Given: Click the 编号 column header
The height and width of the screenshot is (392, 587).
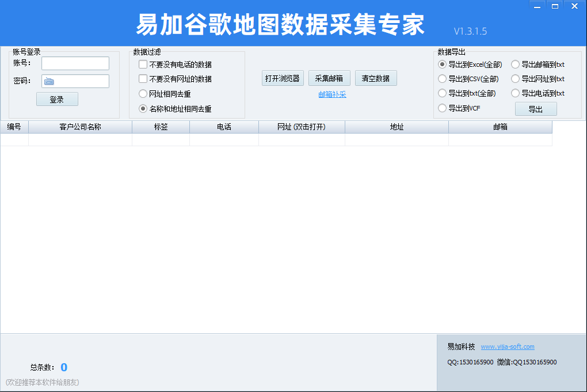Looking at the screenshot, I should [x=14, y=127].
